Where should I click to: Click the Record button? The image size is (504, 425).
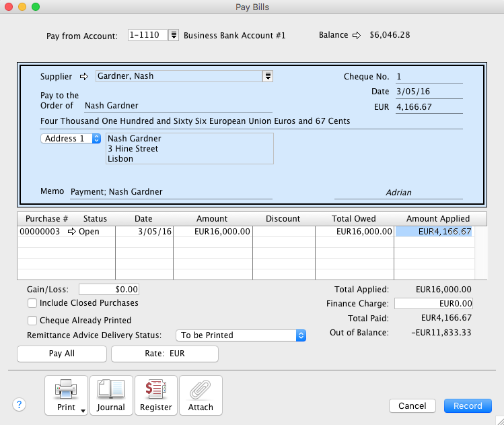tap(468, 405)
